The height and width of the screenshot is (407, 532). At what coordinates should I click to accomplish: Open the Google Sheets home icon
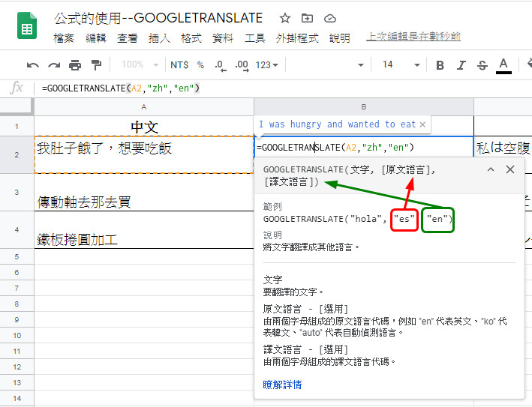(27, 25)
